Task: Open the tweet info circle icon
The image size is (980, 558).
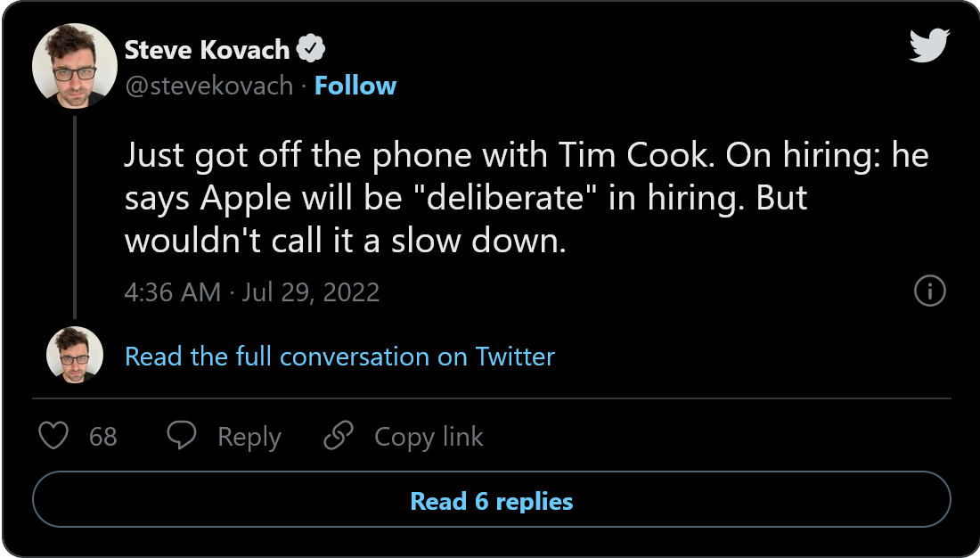Action: coord(929,291)
